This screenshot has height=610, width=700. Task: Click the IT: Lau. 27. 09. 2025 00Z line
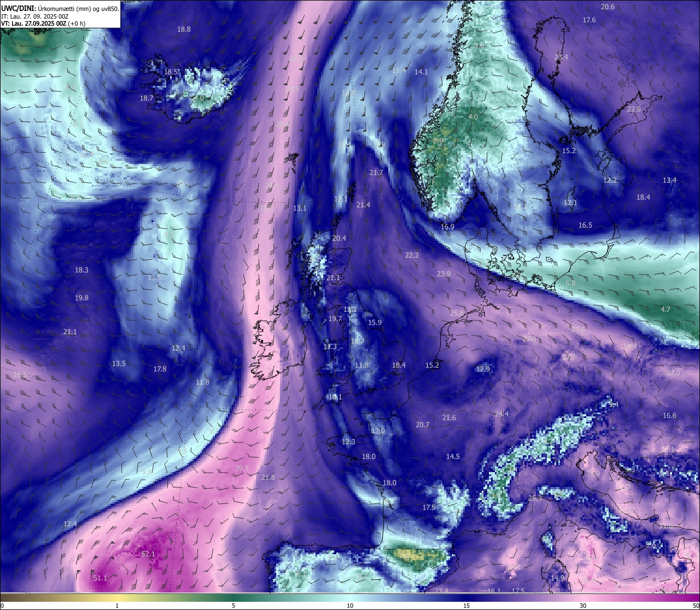point(35,16)
